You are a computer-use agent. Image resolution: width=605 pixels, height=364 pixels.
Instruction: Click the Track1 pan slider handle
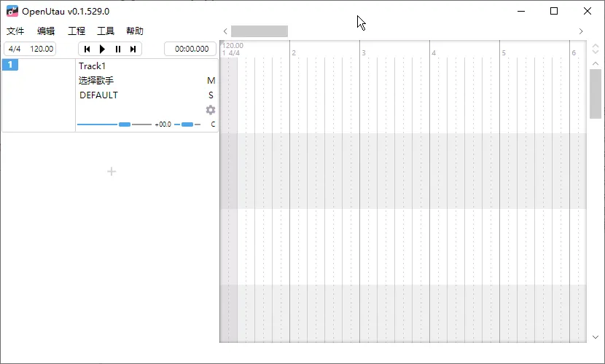pyautogui.click(x=187, y=124)
